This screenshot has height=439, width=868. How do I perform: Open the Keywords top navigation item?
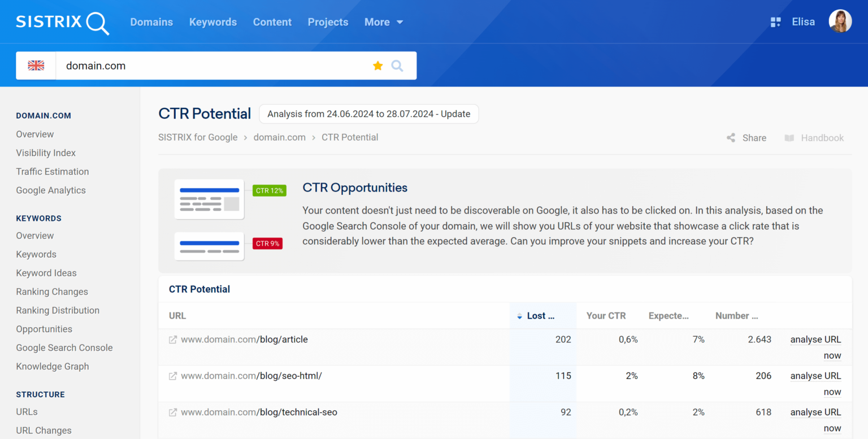pyautogui.click(x=213, y=22)
